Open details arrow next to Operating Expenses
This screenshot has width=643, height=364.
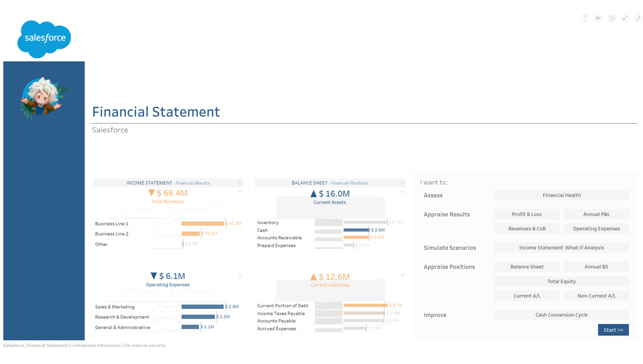pos(240,275)
